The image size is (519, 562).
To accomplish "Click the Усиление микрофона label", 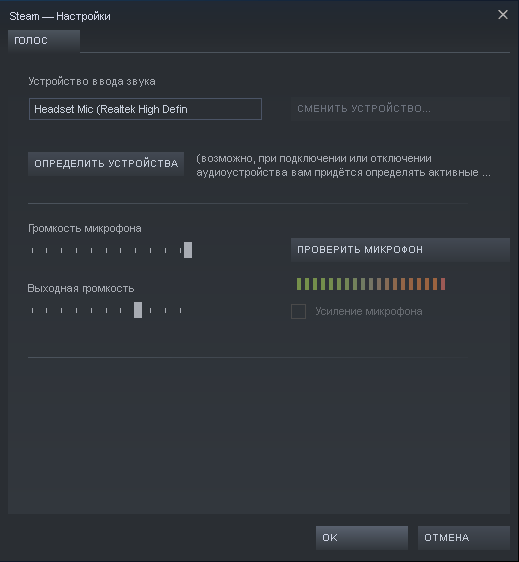I will coord(368,311).
